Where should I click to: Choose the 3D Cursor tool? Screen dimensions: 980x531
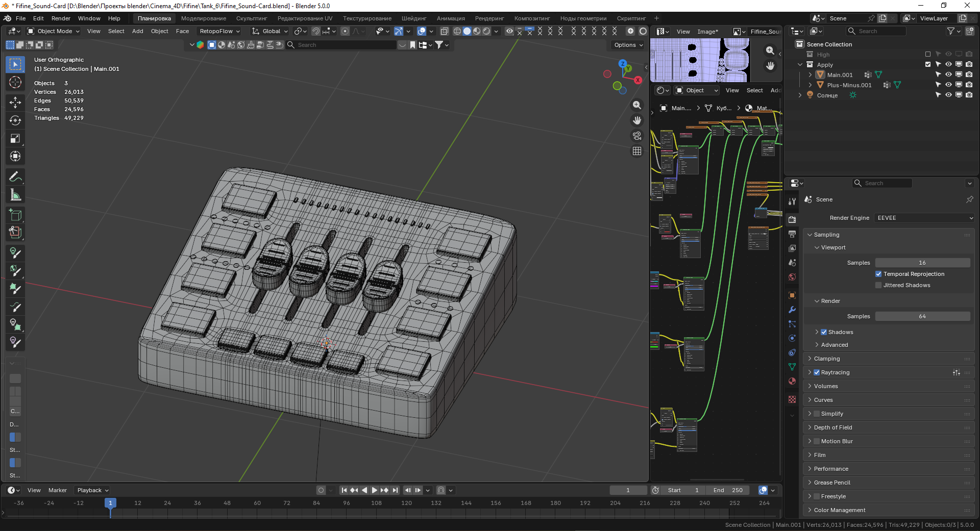pos(15,82)
